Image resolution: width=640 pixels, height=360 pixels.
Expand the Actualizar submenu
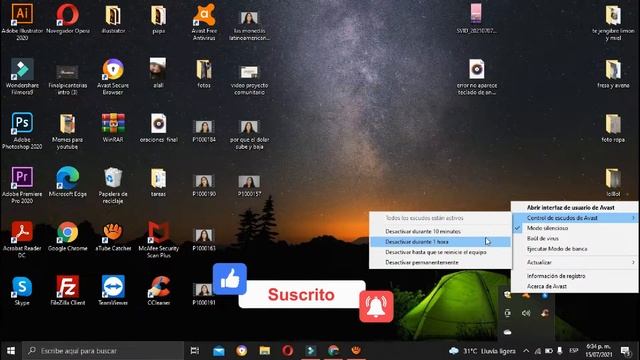(x=574, y=262)
